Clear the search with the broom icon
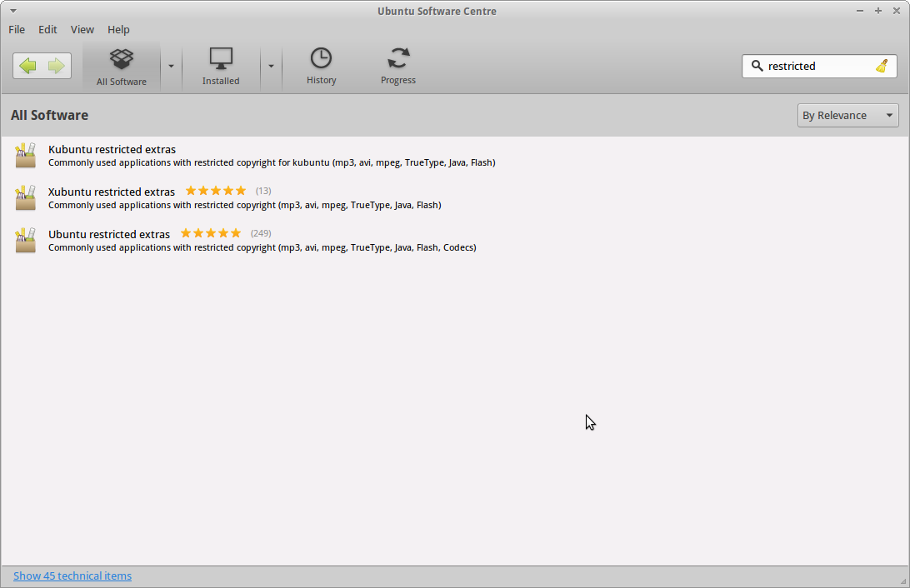The height and width of the screenshot is (588, 910). 882,66
